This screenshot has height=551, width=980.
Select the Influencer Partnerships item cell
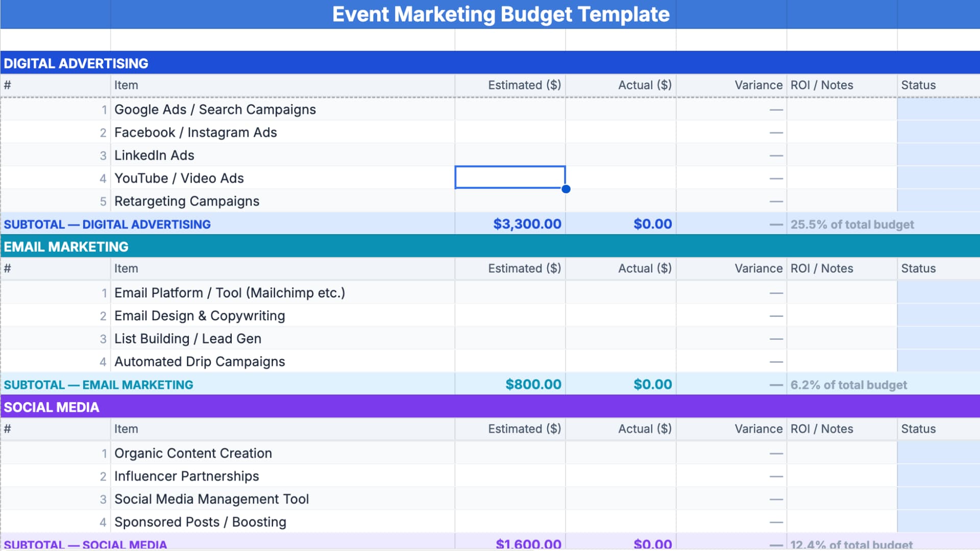click(186, 476)
